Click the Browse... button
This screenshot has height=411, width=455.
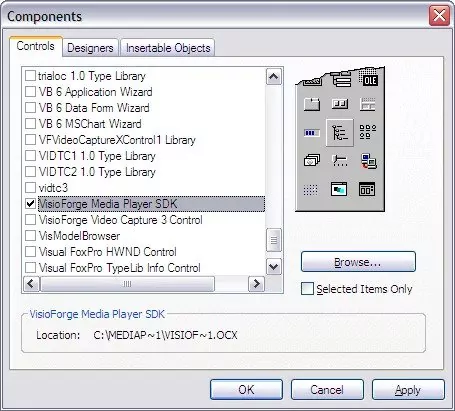[x=358, y=262]
